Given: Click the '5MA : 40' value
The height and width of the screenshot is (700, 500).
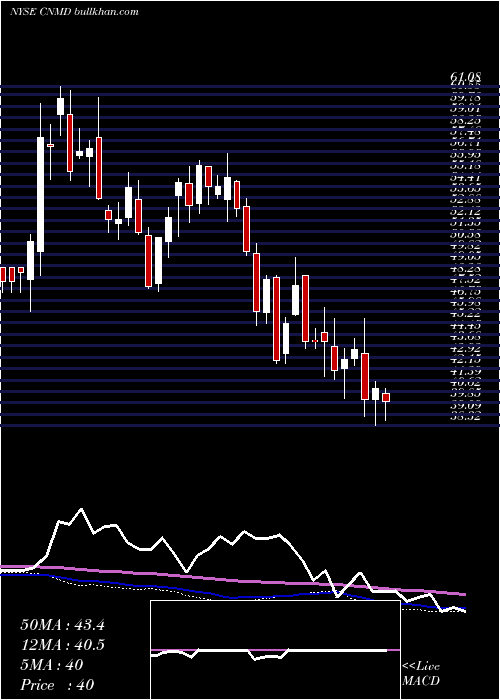Looking at the screenshot, I should tap(52, 665).
